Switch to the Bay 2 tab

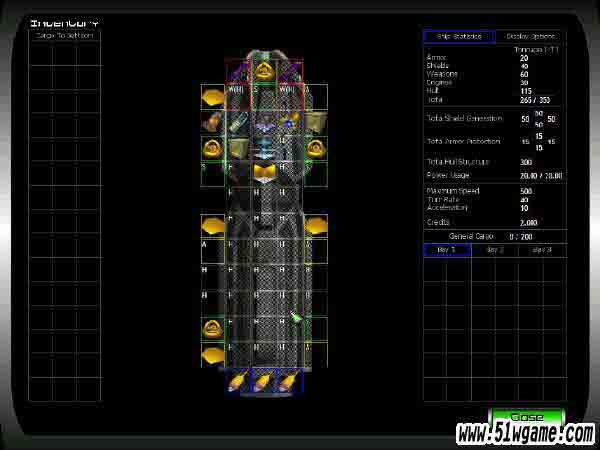coord(495,250)
